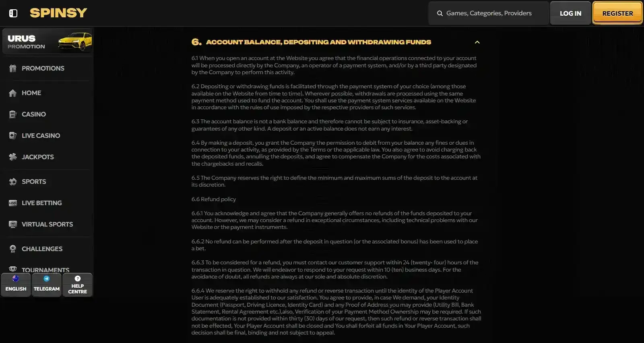Click the Register button
644x343 pixels.
(x=617, y=13)
